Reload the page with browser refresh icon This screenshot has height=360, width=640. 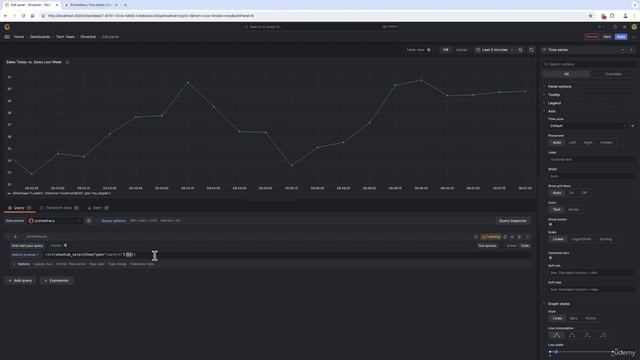[x=23, y=16]
